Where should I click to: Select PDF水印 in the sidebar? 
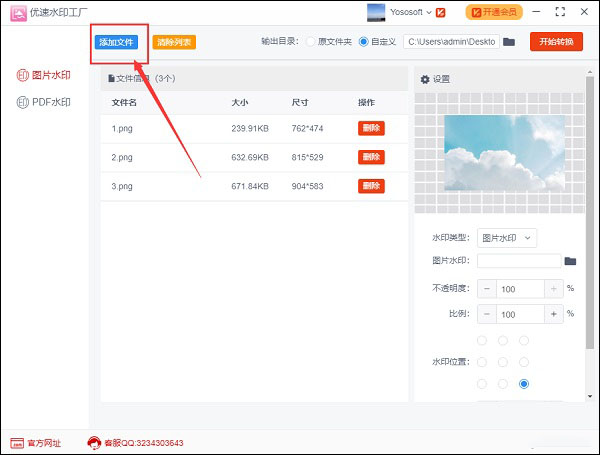tap(44, 102)
